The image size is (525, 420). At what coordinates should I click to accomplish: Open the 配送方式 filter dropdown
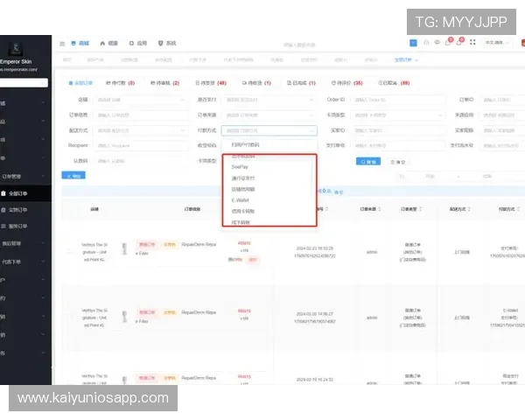141,130
